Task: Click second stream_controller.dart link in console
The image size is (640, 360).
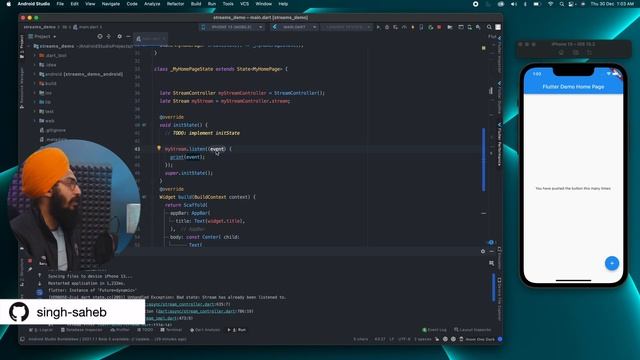Action: tap(198, 311)
